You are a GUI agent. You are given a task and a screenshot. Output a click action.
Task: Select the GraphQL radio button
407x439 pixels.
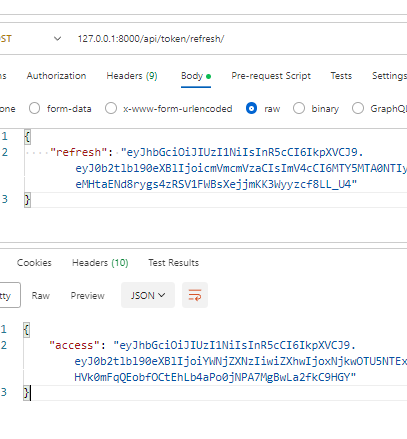coord(358,108)
